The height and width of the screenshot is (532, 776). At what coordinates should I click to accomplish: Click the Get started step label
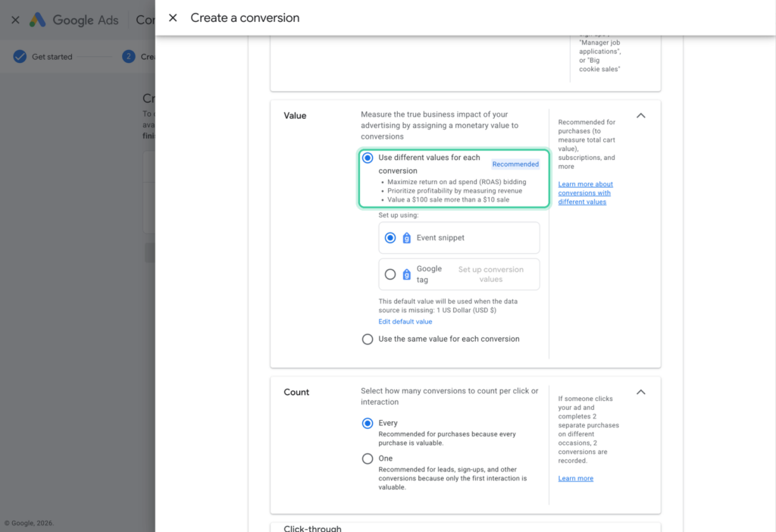click(x=52, y=57)
